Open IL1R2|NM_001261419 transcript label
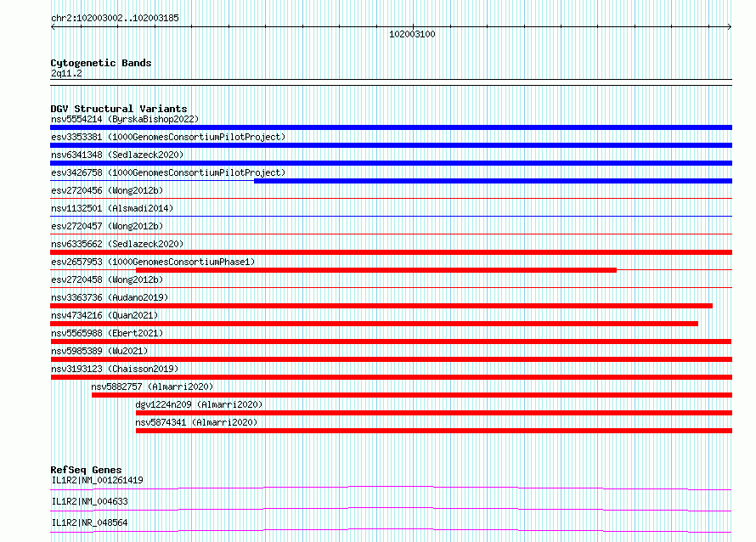Image resolution: width=756 pixels, height=542 pixels. click(x=98, y=480)
